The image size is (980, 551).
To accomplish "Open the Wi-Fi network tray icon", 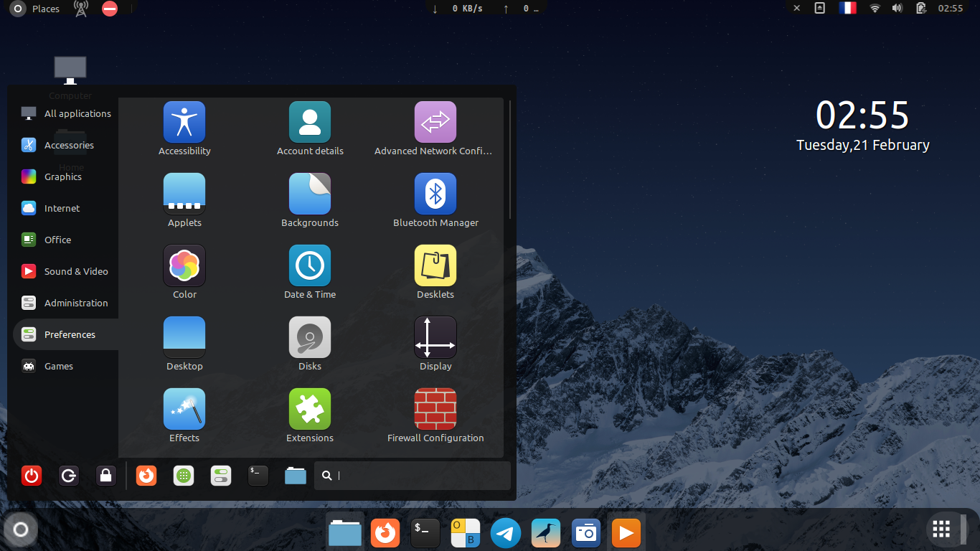I will tap(875, 9).
